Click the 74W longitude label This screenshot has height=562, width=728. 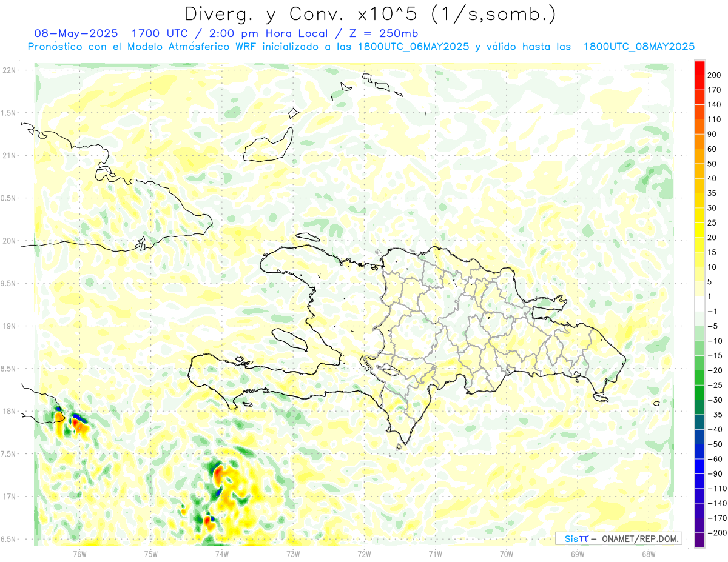(x=221, y=553)
